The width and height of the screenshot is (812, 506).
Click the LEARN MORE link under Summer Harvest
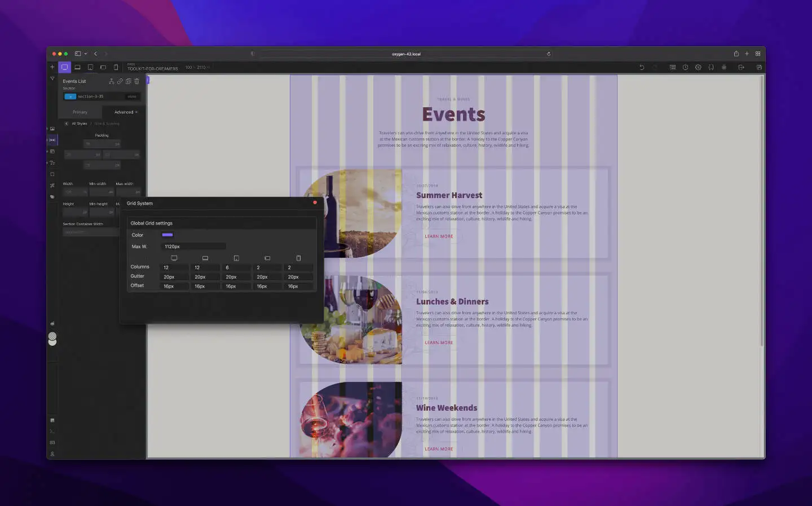point(439,236)
